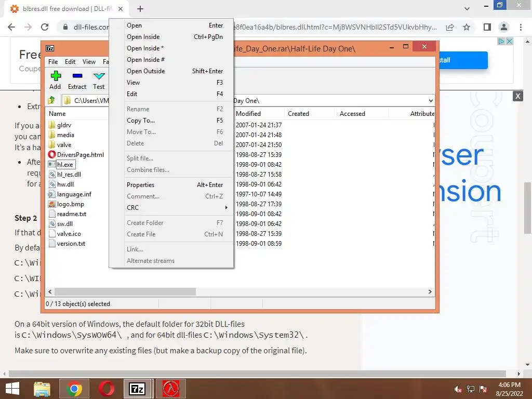Click the hl_res.dll file icon
This screenshot has width=532, height=399.
click(52, 175)
